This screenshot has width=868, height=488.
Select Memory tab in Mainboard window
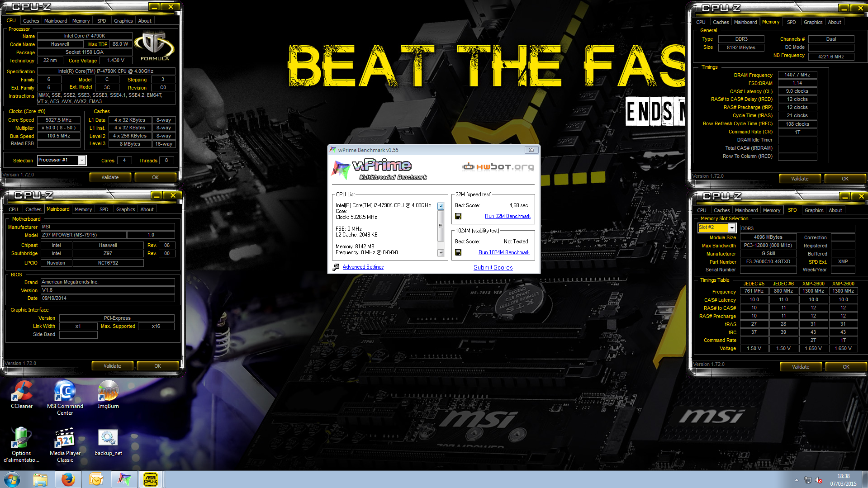point(83,209)
